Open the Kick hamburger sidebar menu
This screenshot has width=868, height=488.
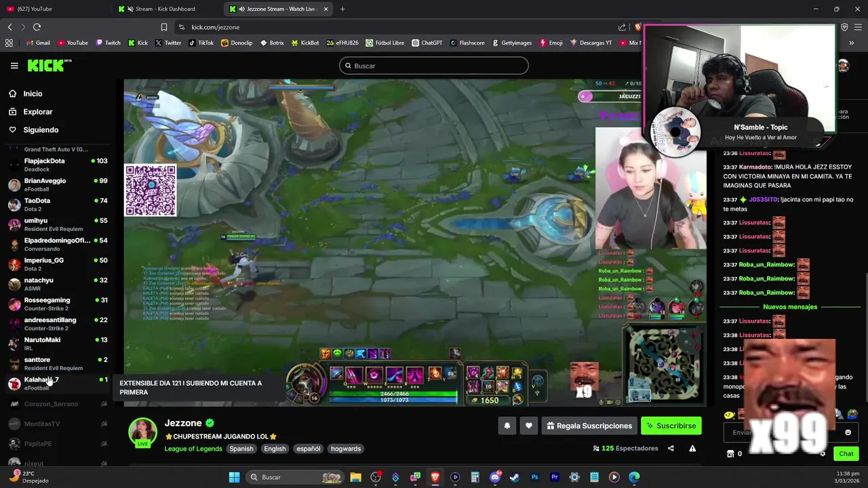coord(14,66)
